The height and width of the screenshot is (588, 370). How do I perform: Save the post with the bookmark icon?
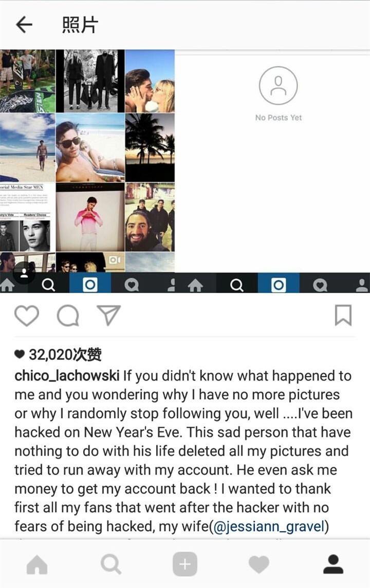343,315
